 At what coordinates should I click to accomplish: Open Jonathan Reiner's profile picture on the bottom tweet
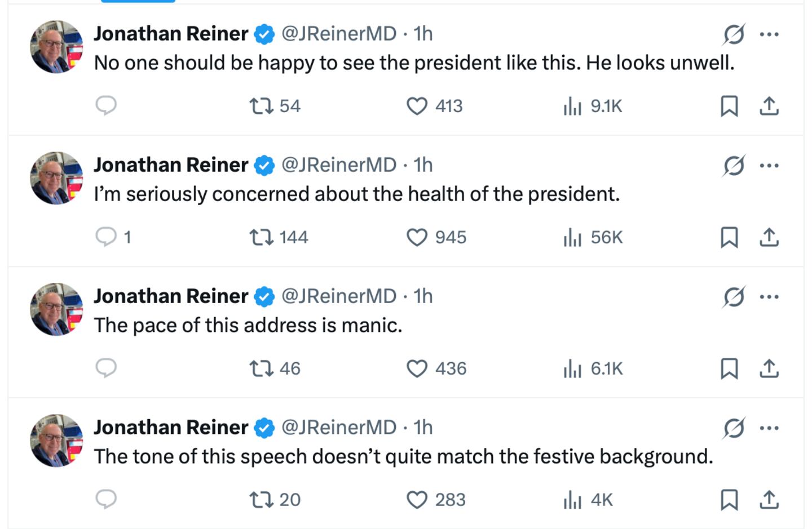tap(56, 441)
